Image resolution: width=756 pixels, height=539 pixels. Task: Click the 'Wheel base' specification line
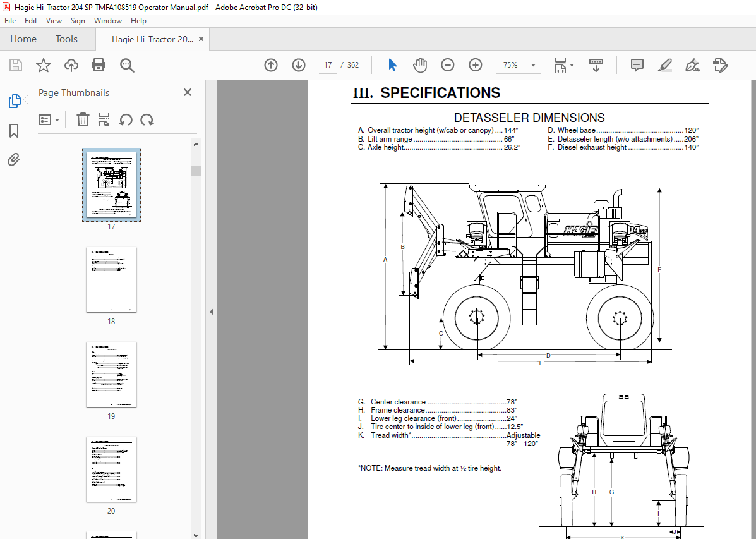pyautogui.click(x=623, y=130)
